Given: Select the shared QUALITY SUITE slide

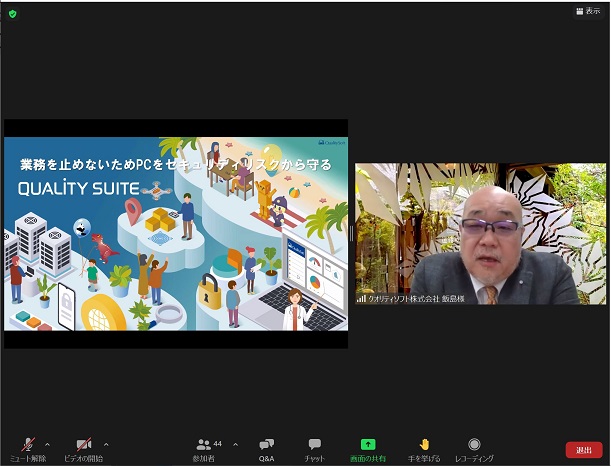Looking at the screenshot, I should tap(176, 233).
